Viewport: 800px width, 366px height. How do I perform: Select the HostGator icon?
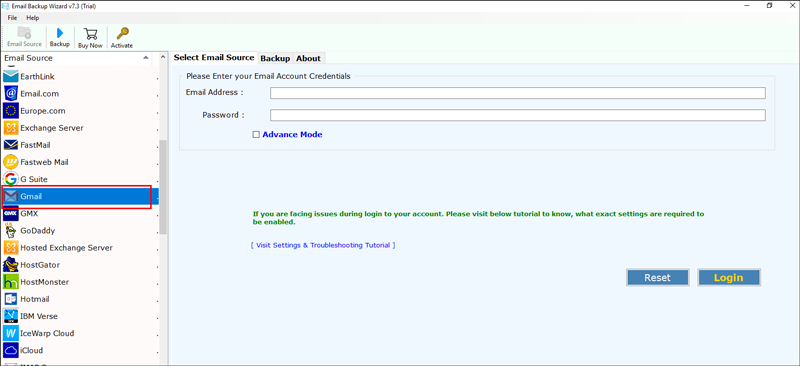click(11, 265)
